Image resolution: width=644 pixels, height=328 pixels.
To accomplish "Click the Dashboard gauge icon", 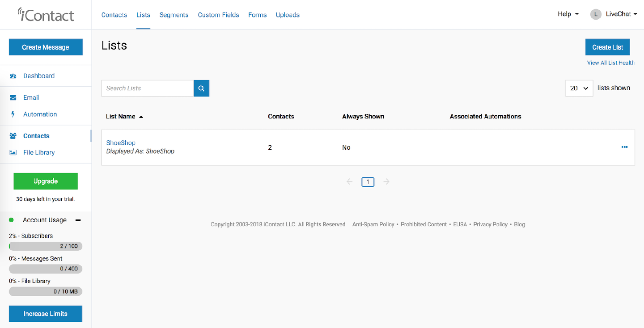I will pyautogui.click(x=13, y=76).
